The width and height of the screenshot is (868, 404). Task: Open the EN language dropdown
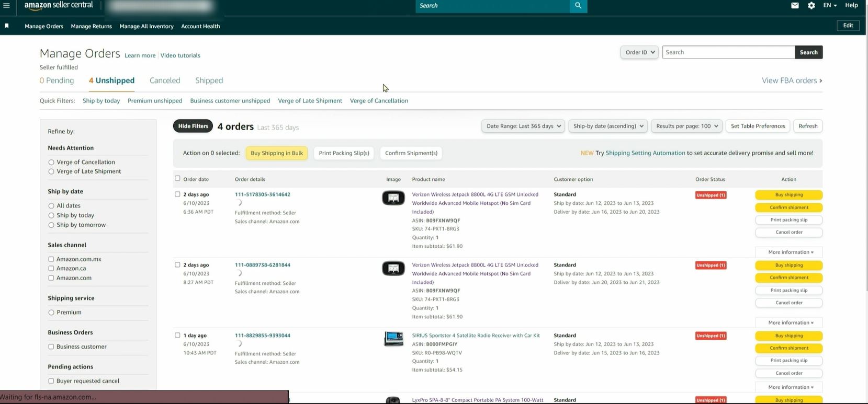point(830,5)
